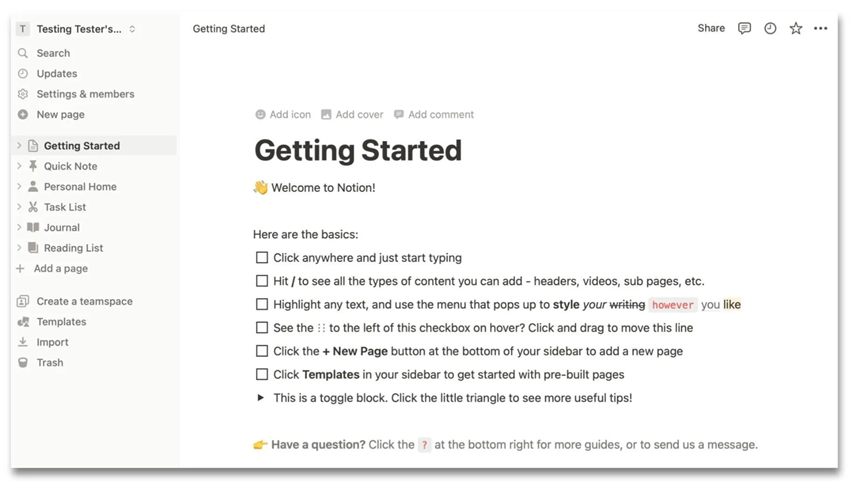This screenshot has width=851, height=482.
Task: Check the 'Click anywhere and just start typing' box
Action: tap(262, 258)
